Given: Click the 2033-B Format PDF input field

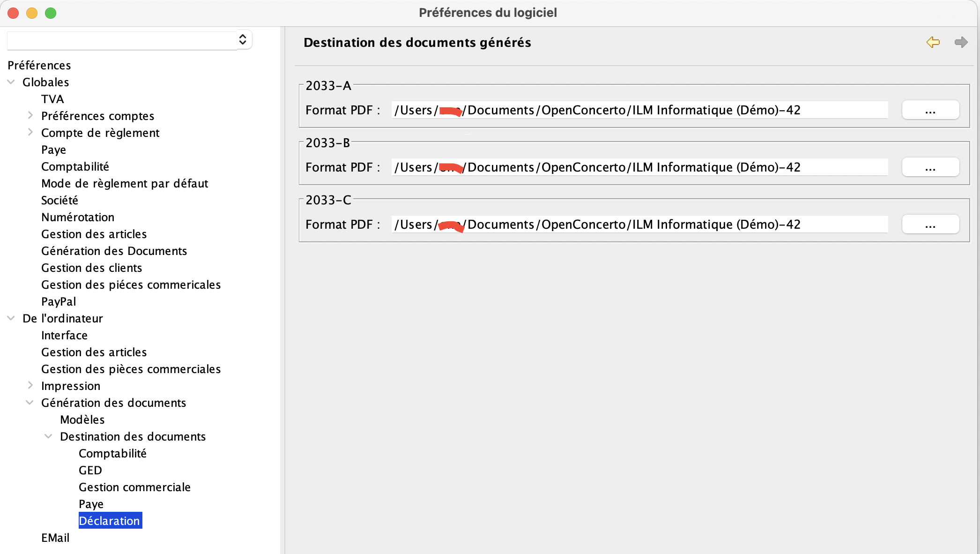Looking at the screenshot, I should coord(639,167).
